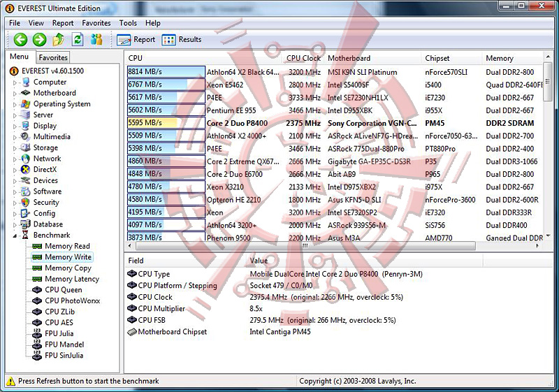Sort by the CPU Clock column header
This screenshot has width=559, height=392.
(x=303, y=58)
